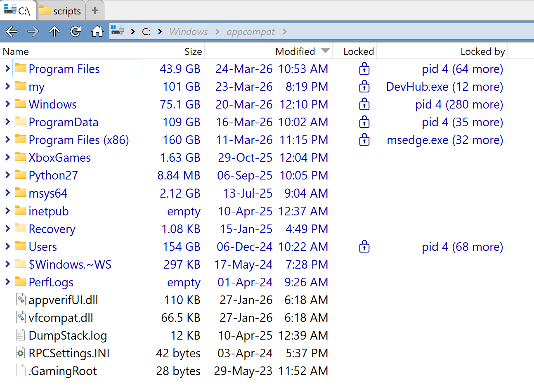Viewport: 534px width, 392px height.
Task: Jump to C: in the breadcrumb
Action: 146,32
